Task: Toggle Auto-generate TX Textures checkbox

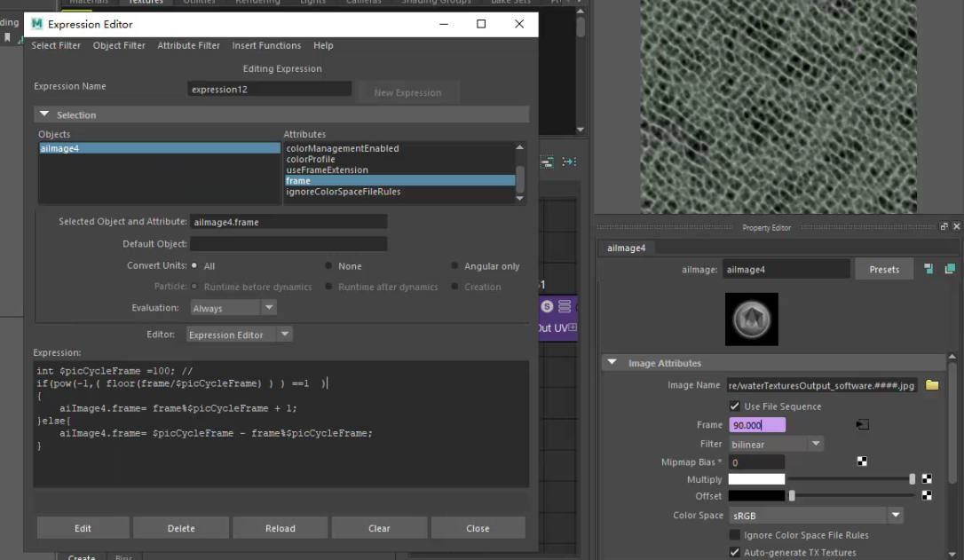Action: click(735, 552)
